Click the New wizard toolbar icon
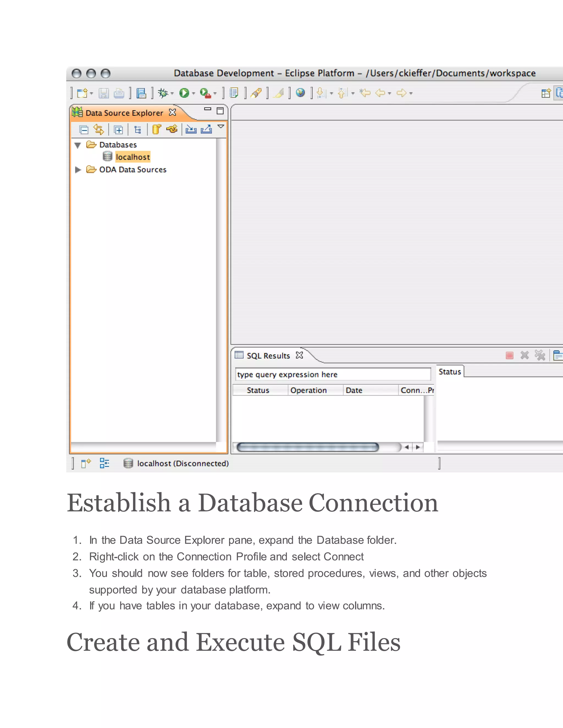This screenshot has width=563, height=728. pyautogui.click(x=82, y=93)
